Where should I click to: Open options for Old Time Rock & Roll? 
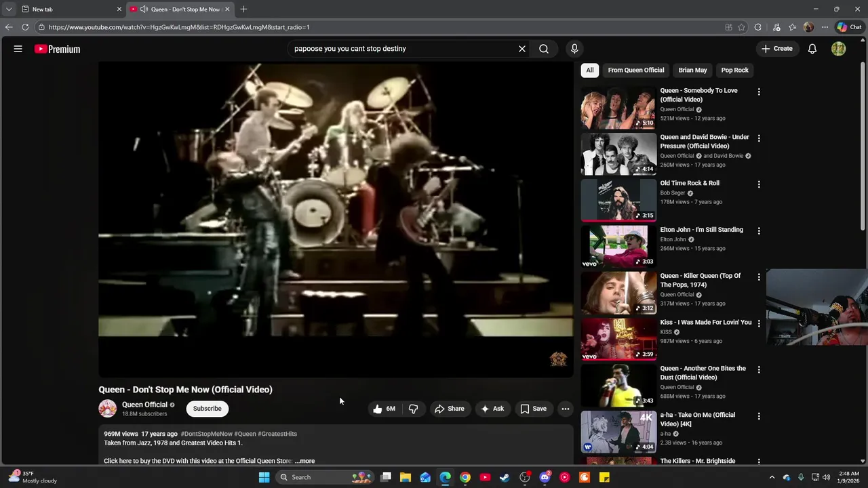point(759,184)
